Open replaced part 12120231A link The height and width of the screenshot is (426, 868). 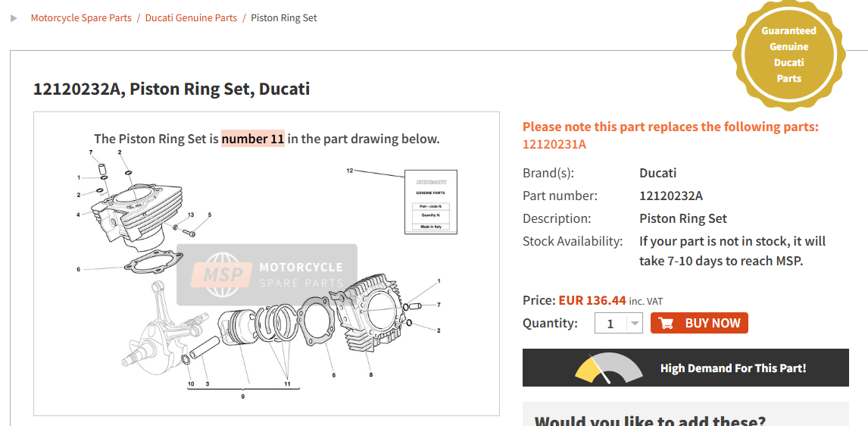tap(554, 145)
